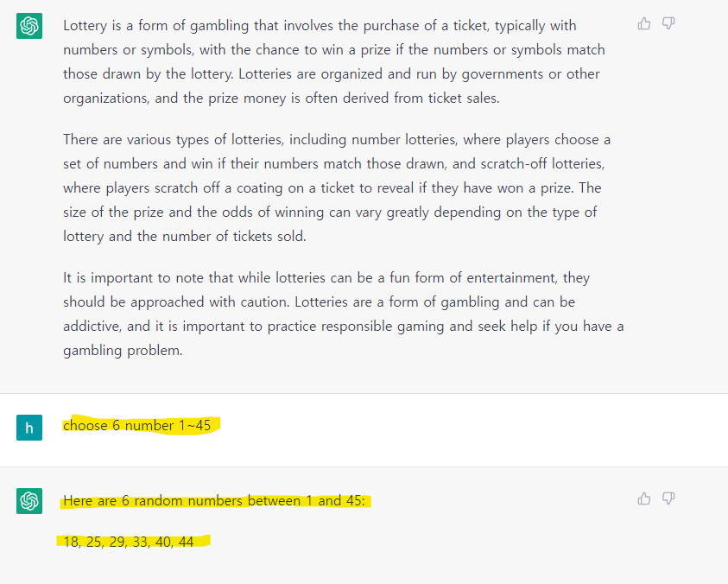Image resolution: width=728 pixels, height=584 pixels.
Task: Click the number 18 in the generated list
Action: click(x=71, y=542)
